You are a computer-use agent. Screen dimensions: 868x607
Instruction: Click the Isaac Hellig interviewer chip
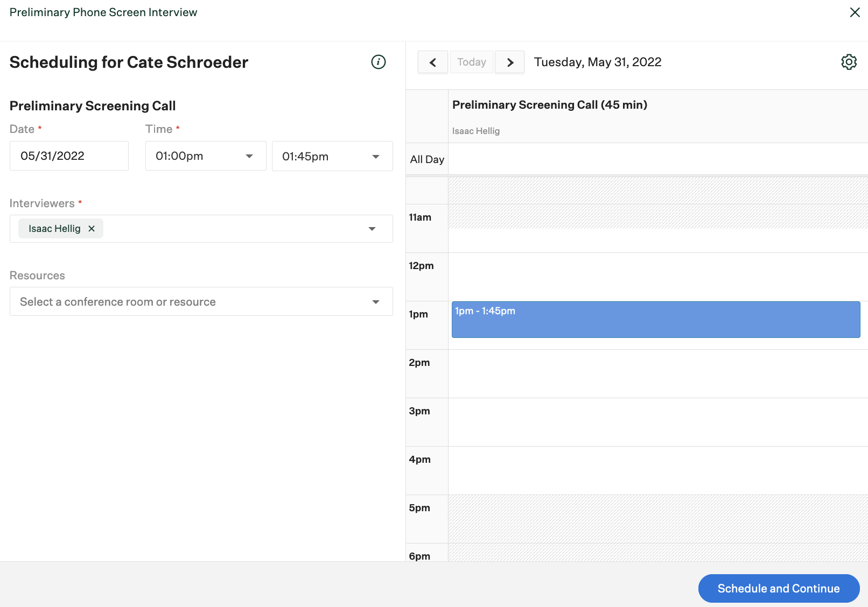[54, 229]
